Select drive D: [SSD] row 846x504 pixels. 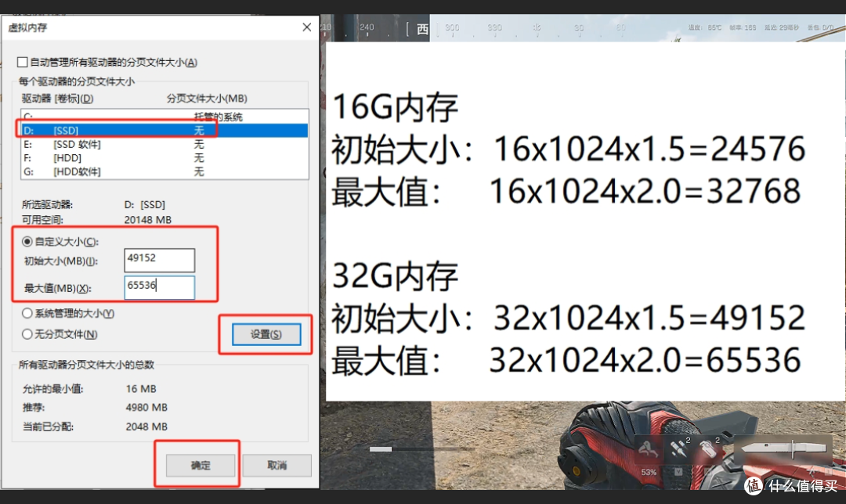point(164,131)
